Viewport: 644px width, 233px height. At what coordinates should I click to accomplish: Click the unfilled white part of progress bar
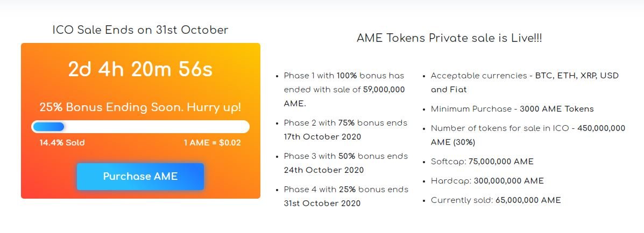pyautogui.click(x=156, y=127)
